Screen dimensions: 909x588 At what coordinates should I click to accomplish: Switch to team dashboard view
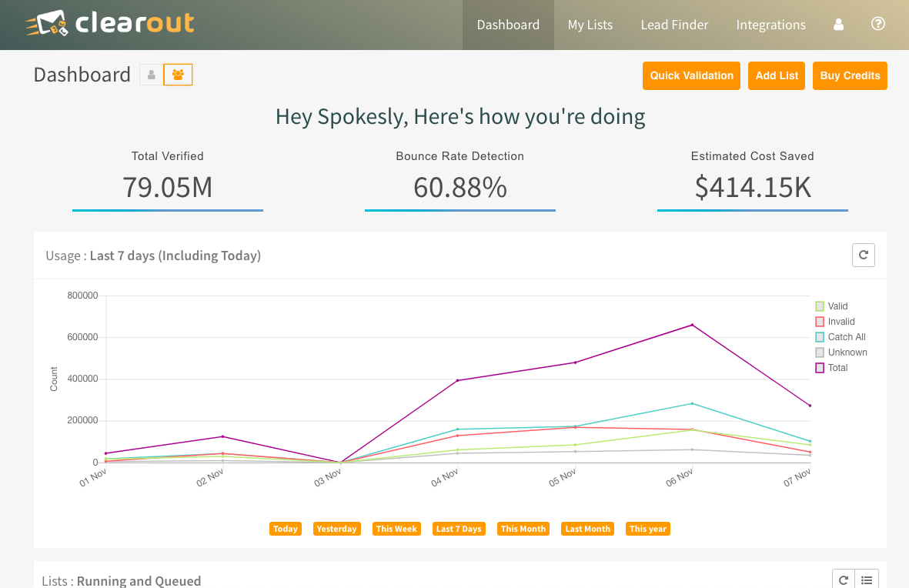178,75
